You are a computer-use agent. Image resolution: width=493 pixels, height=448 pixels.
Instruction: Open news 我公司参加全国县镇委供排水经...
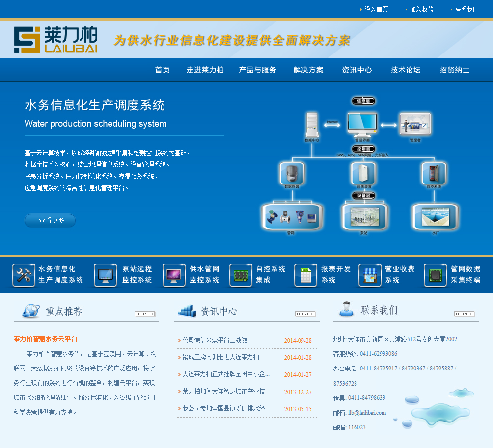click(226, 408)
